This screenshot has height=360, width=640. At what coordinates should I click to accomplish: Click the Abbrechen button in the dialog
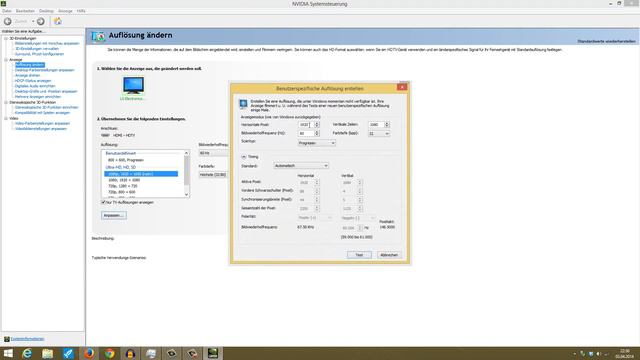point(389,255)
